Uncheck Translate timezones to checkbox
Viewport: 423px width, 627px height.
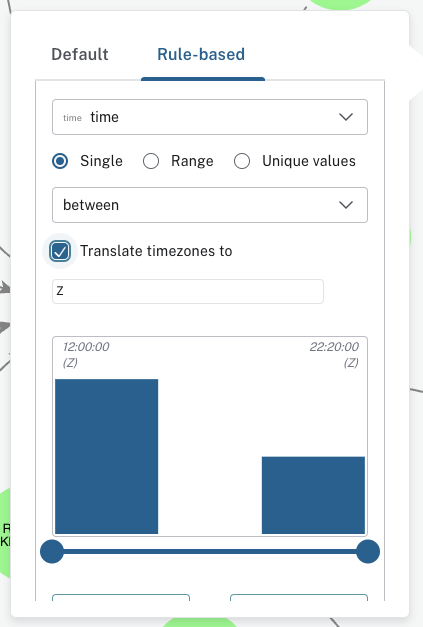(x=60, y=251)
